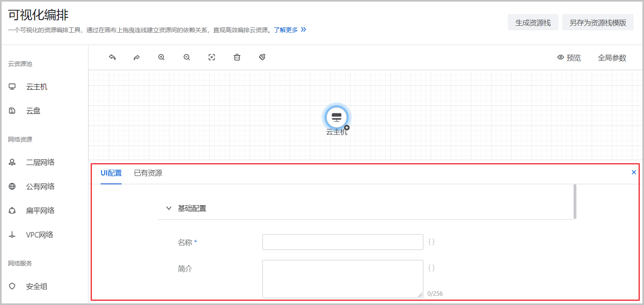The width and height of the screenshot is (644, 305).
Task: Collapse the 基础配置 section
Action: coord(169,208)
